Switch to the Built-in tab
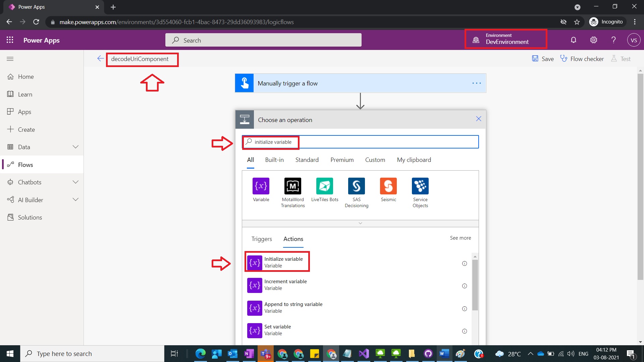The image size is (644, 362). (x=274, y=160)
